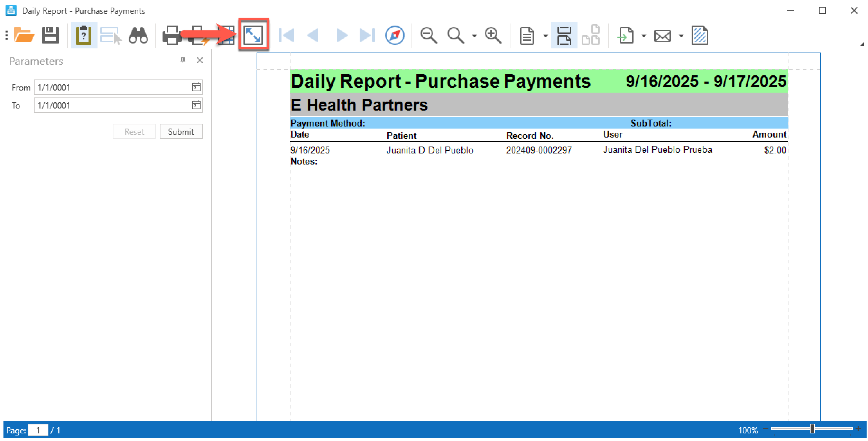This screenshot has width=868, height=441.
Task: Click the Watermark hatched page icon
Action: tap(700, 35)
